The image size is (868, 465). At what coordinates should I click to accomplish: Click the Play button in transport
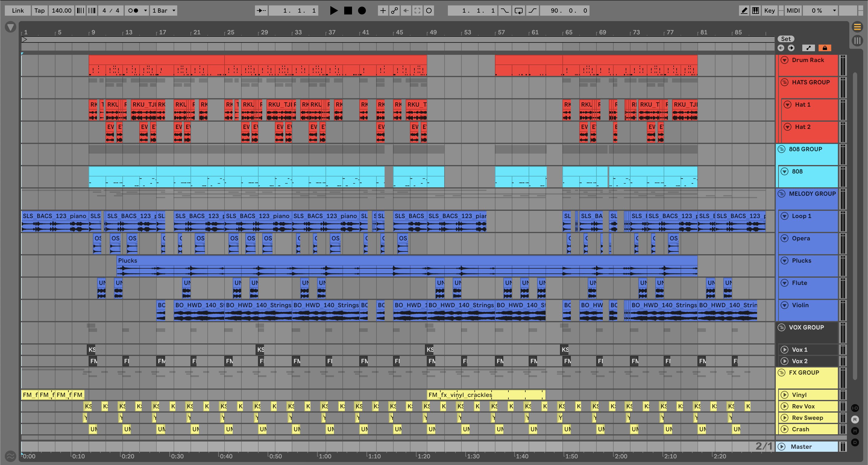[x=334, y=11]
